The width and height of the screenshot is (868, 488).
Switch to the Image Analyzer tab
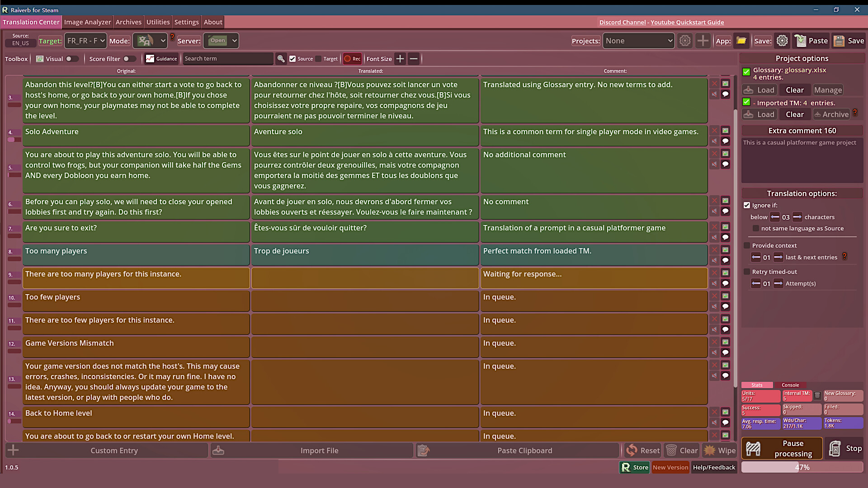point(87,22)
